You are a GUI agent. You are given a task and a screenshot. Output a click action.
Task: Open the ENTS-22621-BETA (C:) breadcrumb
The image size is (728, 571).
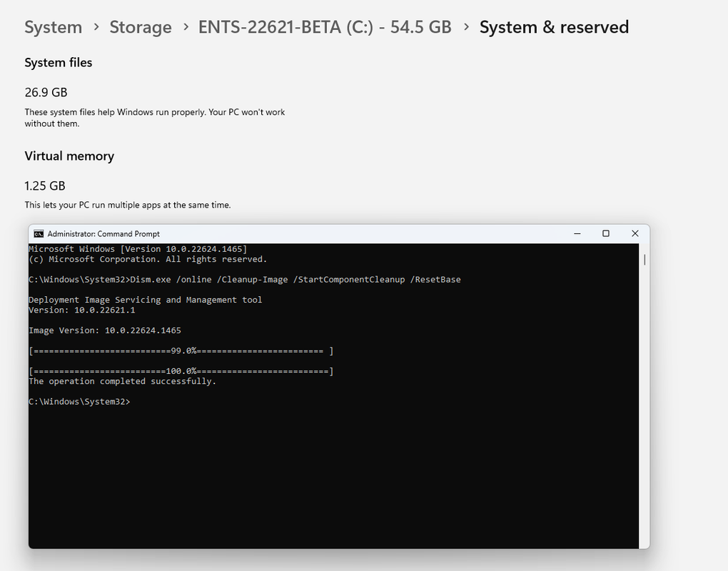pyautogui.click(x=325, y=27)
